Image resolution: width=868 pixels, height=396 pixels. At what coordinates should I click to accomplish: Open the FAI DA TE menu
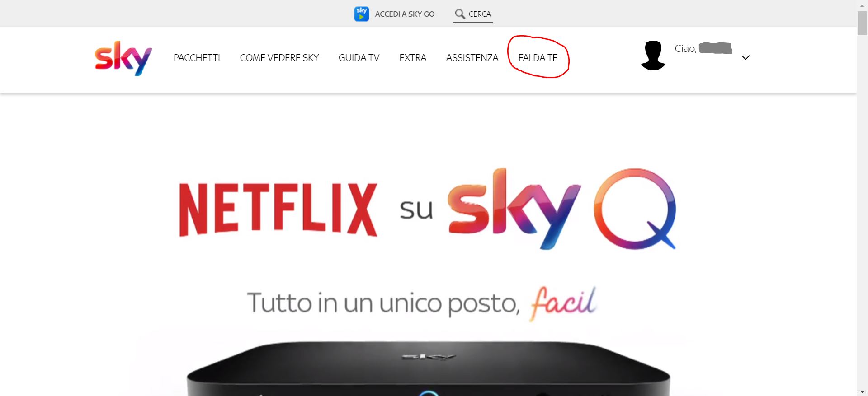538,58
